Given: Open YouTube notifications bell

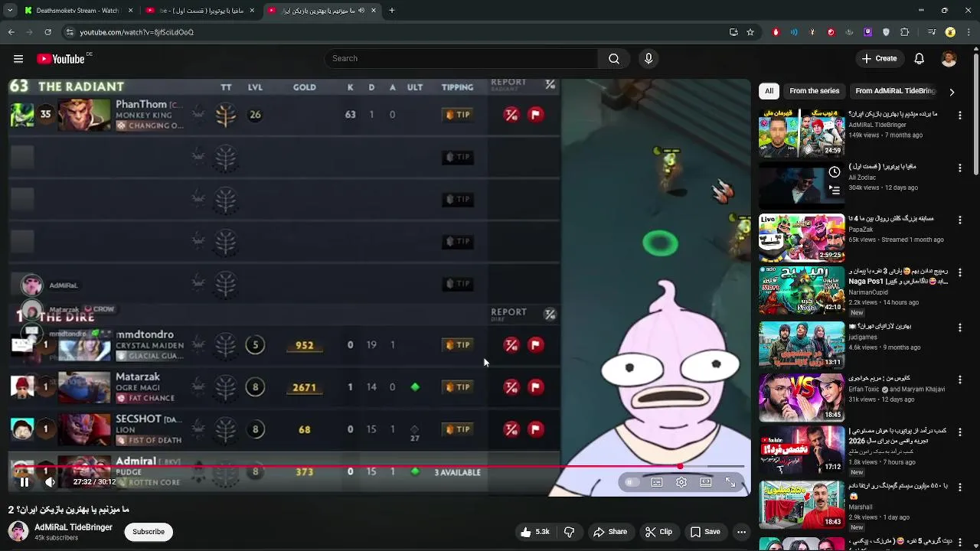Looking at the screenshot, I should (920, 59).
